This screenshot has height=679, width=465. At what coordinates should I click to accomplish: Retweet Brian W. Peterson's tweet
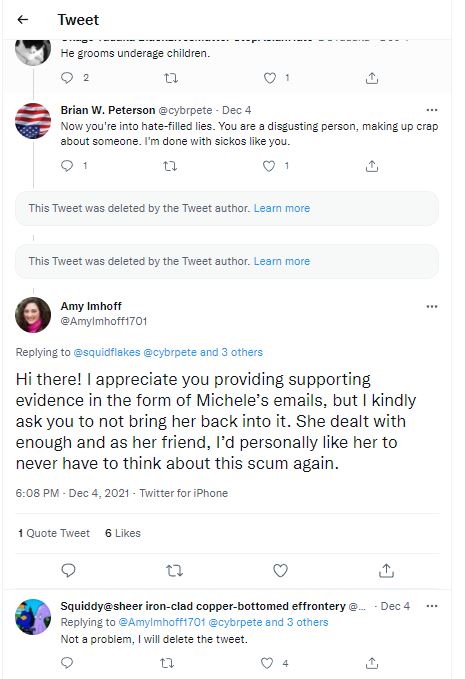pyautogui.click(x=170, y=166)
